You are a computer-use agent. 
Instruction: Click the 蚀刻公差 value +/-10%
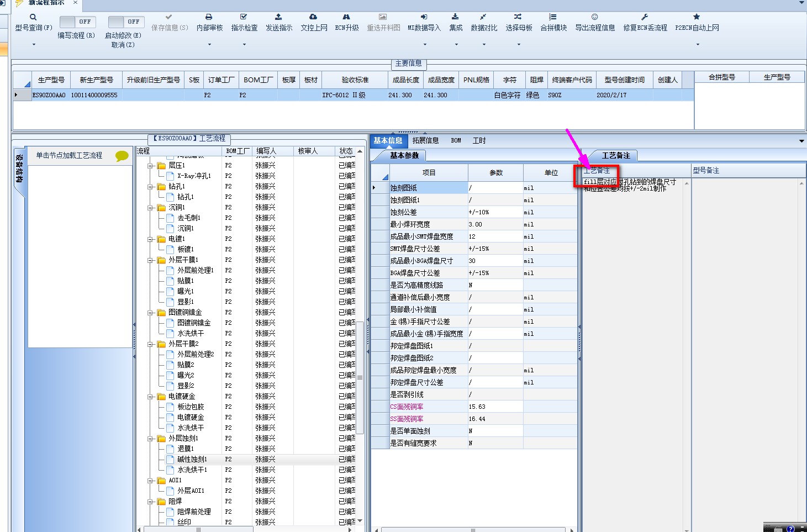point(495,212)
